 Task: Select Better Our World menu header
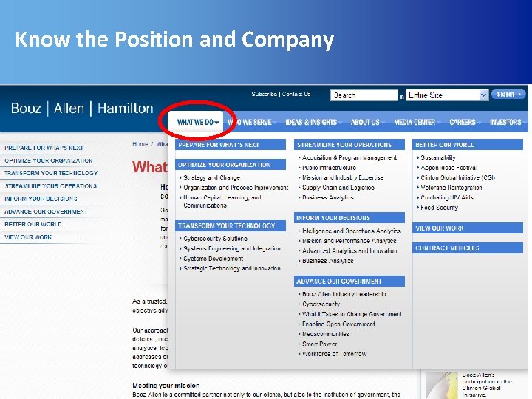[468, 145]
